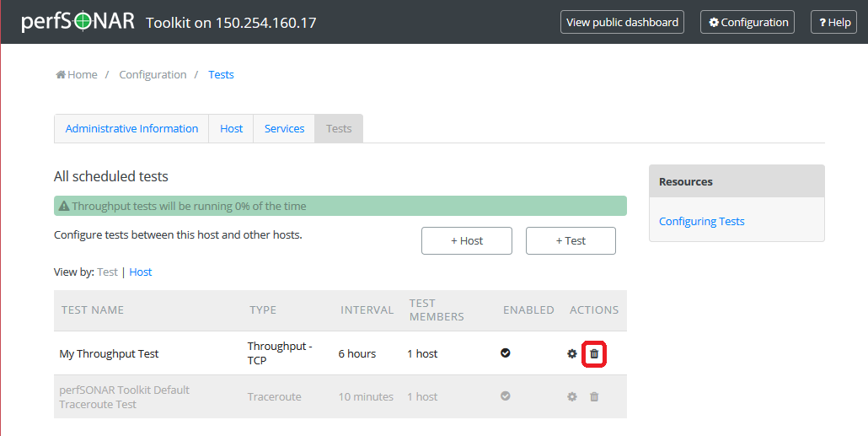The image size is (868, 436).
Task: View tests by Host
Action: coord(141,272)
